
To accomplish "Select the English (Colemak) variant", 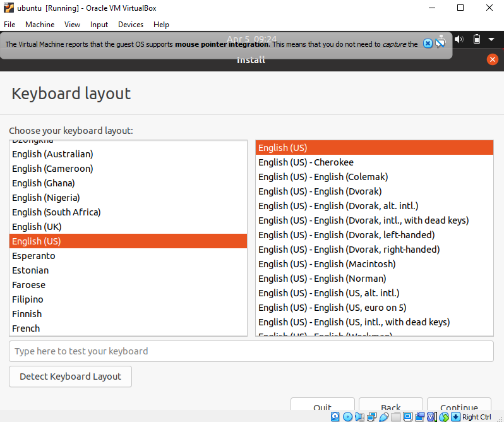I will tap(375, 177).
